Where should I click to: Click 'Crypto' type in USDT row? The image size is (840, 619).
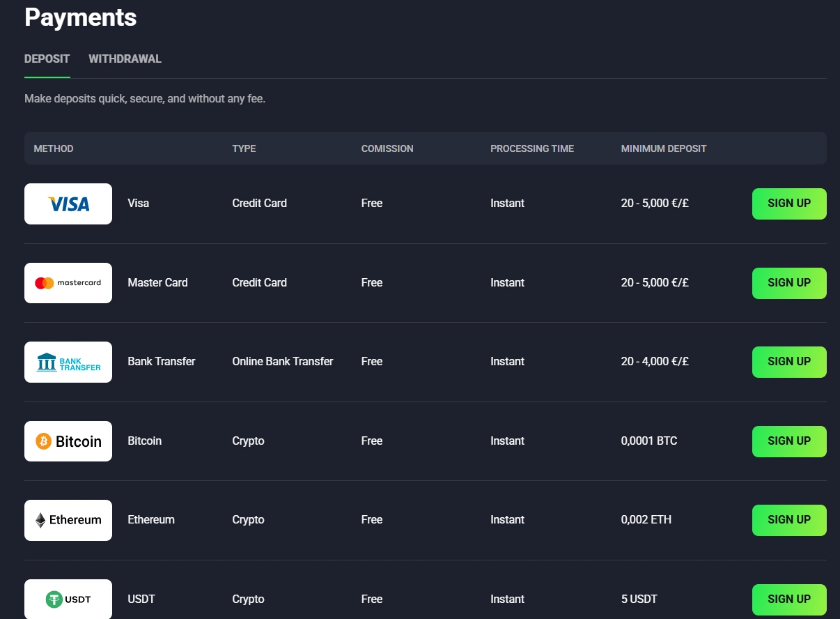coord(249,599)
